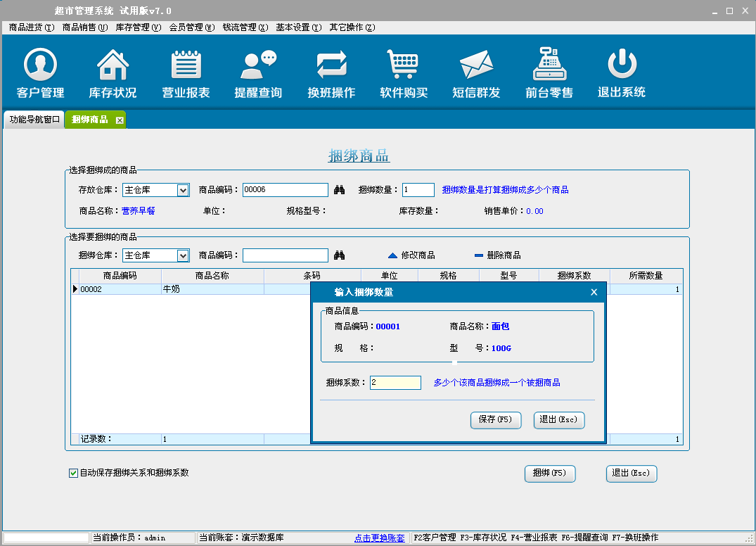Viewport: 756px width, 546px height.
Task: Open 客户管理 customer management icon
Action: pos(40,73)
